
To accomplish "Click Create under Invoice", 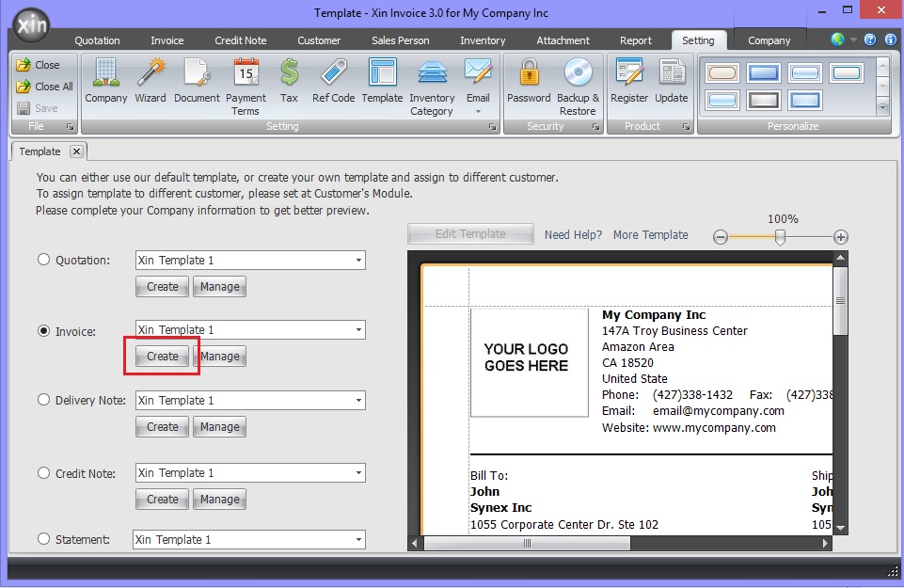I will 162,357.
